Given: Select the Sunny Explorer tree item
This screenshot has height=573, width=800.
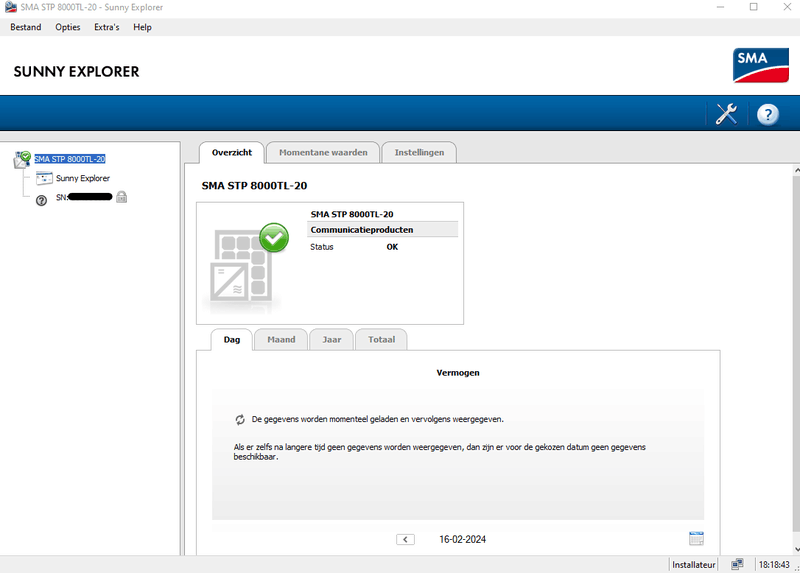Looking at the screenshot, I should pyautogui.click(x=83, y=178).
